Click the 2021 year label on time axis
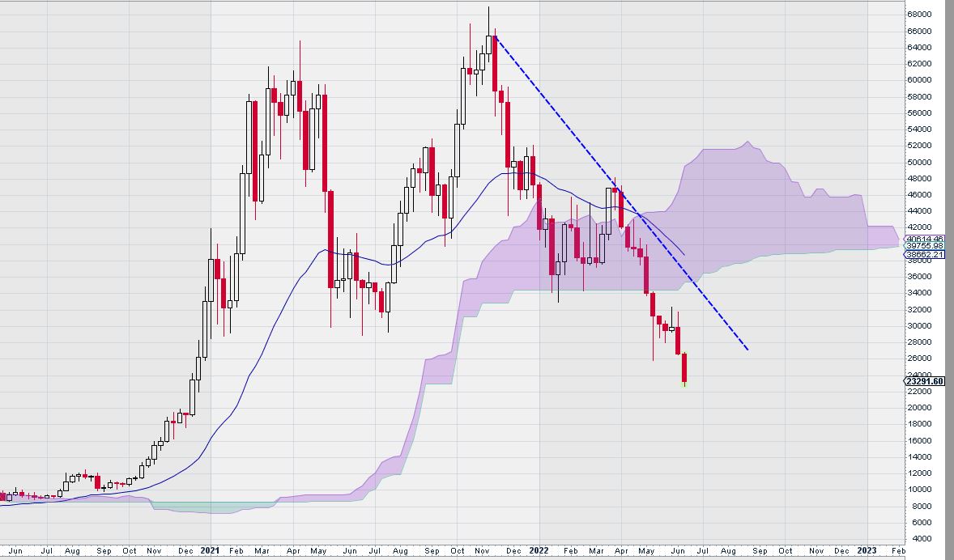 pos(210,551)
